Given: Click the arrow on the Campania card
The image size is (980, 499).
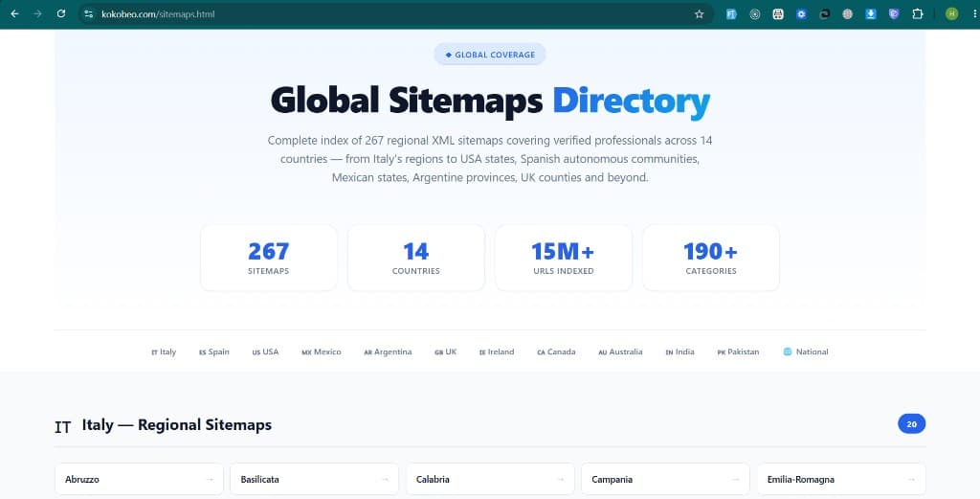Looking at the screenshot, I should coord(736,480).
